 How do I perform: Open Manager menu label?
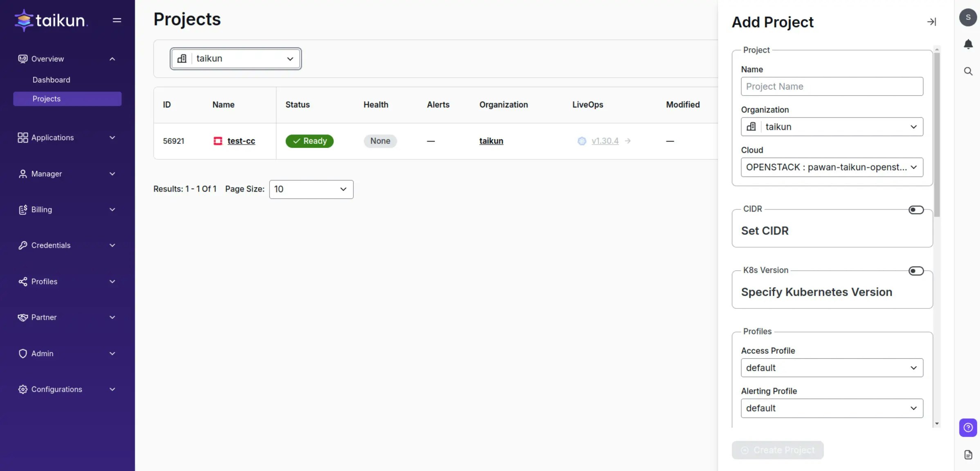click(x=47, y=174)
